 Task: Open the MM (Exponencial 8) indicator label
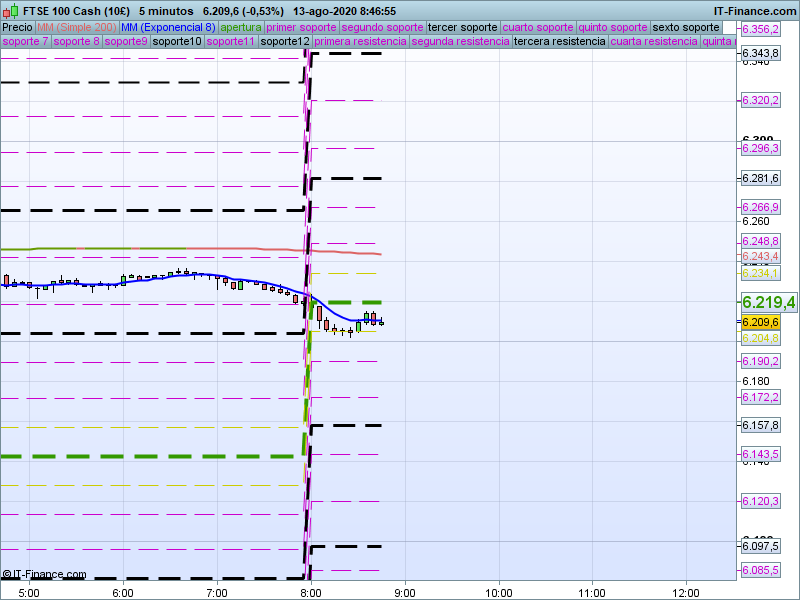pyautogui.click(x=161, y=27)
